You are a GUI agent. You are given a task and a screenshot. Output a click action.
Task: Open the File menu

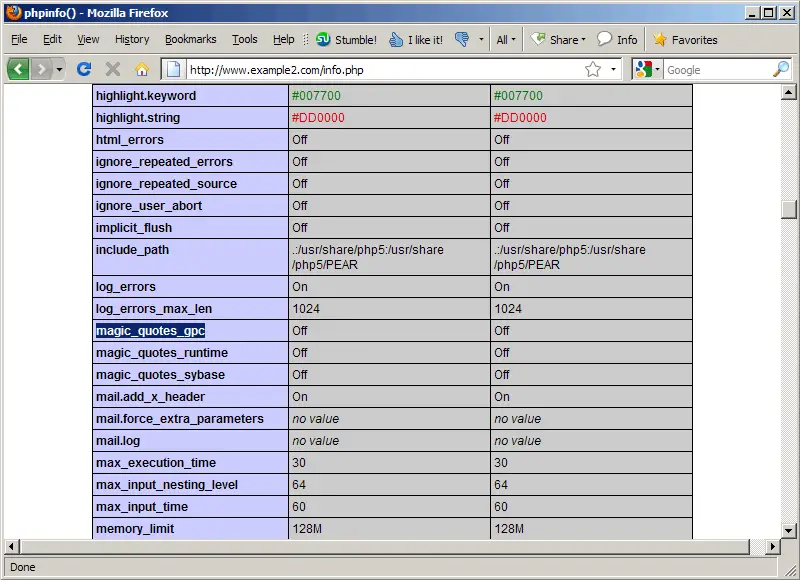(19, 39)
